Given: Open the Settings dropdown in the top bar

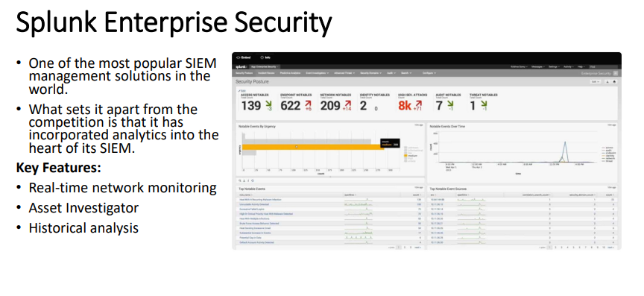Looking at the screenshot, I should (x=554, y=66).
